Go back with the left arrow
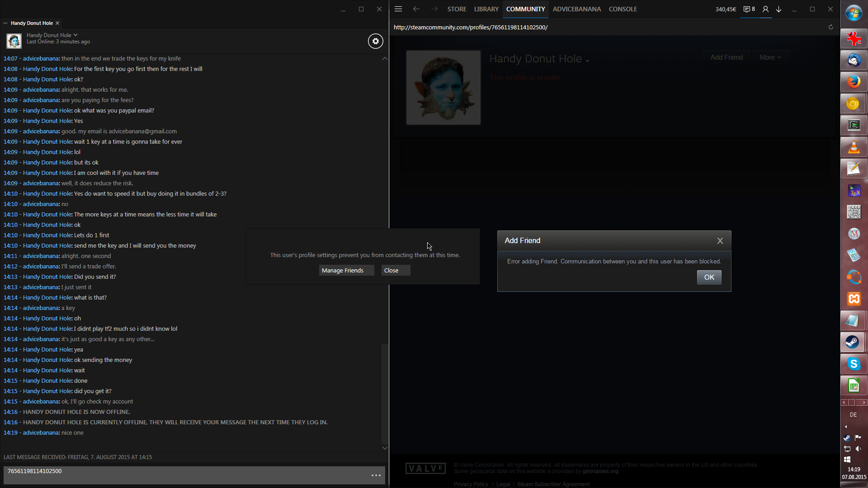The image size is (868, 488). 416,9
